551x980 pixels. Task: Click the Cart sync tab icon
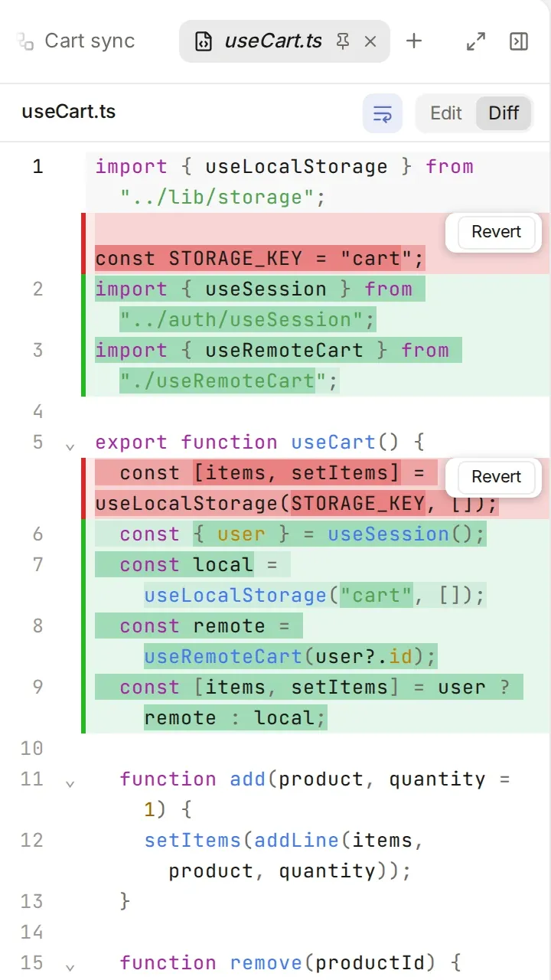coord(25,41)
